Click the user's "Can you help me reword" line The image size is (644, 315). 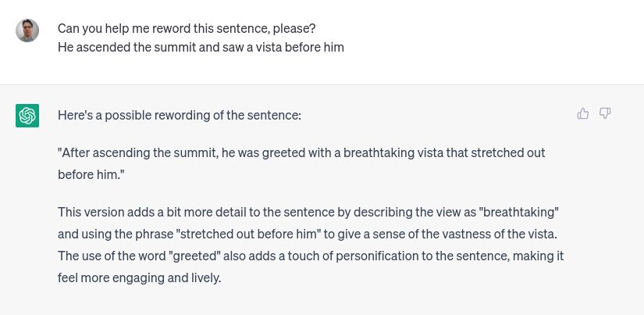tap(186, 28)
